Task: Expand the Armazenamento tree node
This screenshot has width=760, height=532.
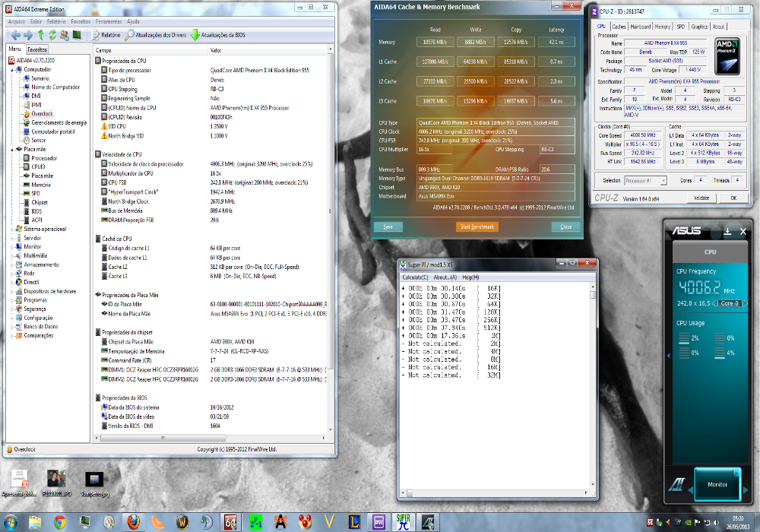Action: (12, 264)
